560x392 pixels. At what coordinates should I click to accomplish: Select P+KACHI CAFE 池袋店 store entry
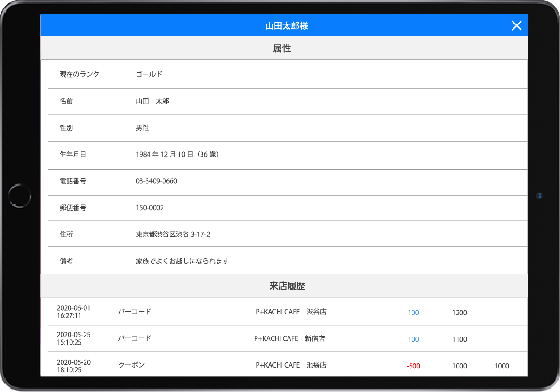[291, 365]
